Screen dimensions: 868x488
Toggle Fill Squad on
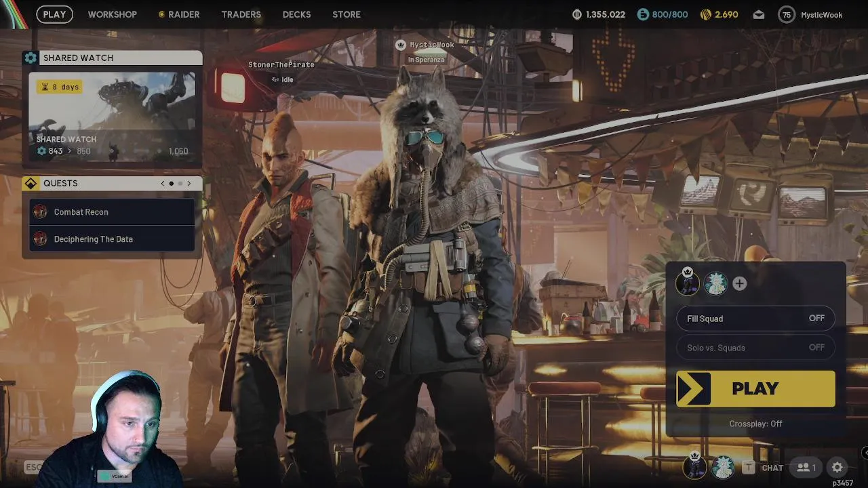[x=755, y=319]
